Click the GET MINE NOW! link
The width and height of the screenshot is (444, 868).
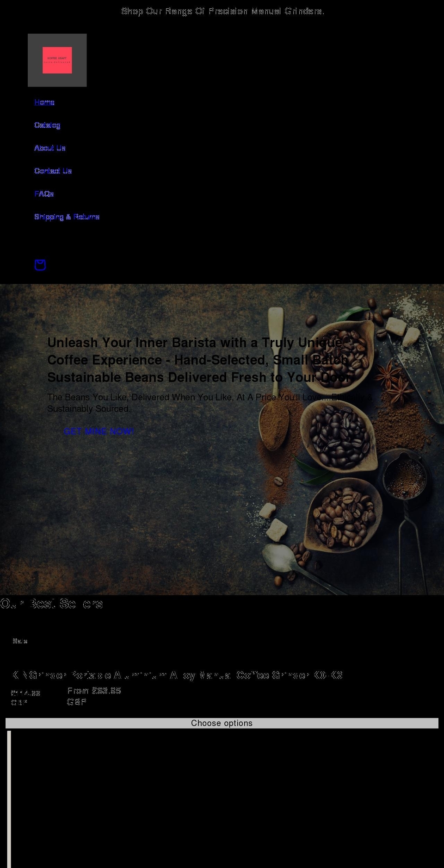[99, 431]
